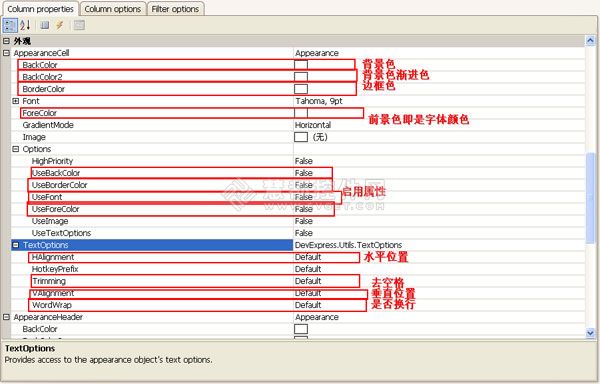600x384 pixels.
Task: Switch to Categorized view in property grid toolbar
Action: 10,25
